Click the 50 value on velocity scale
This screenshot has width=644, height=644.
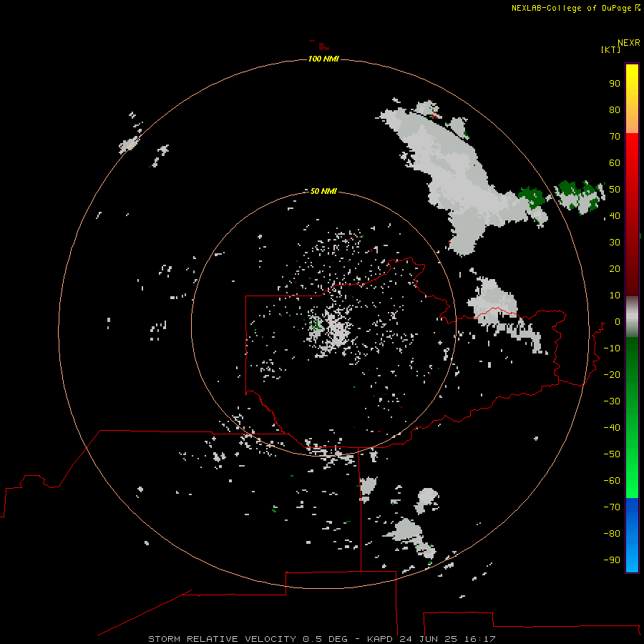click(x=615, y=190)
